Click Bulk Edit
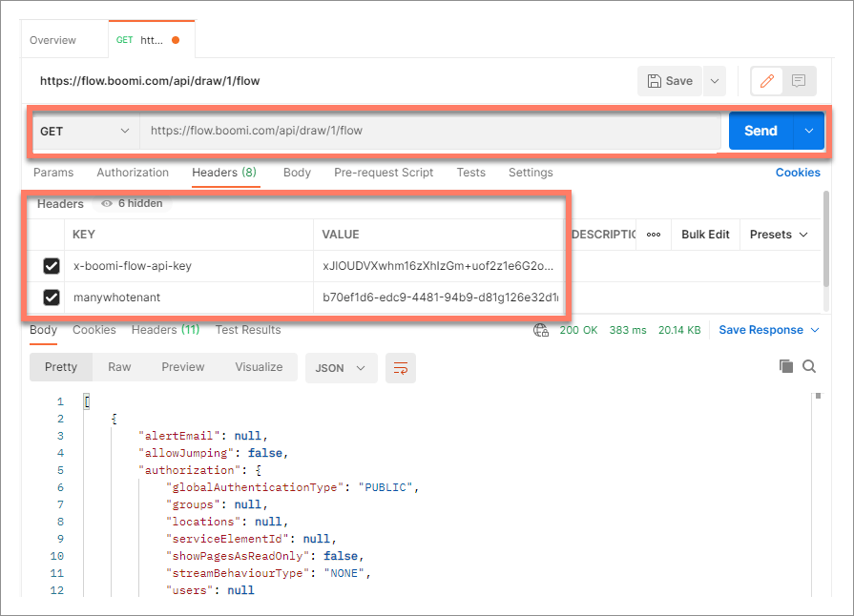 pyautogui.click(x=705, y=235)
